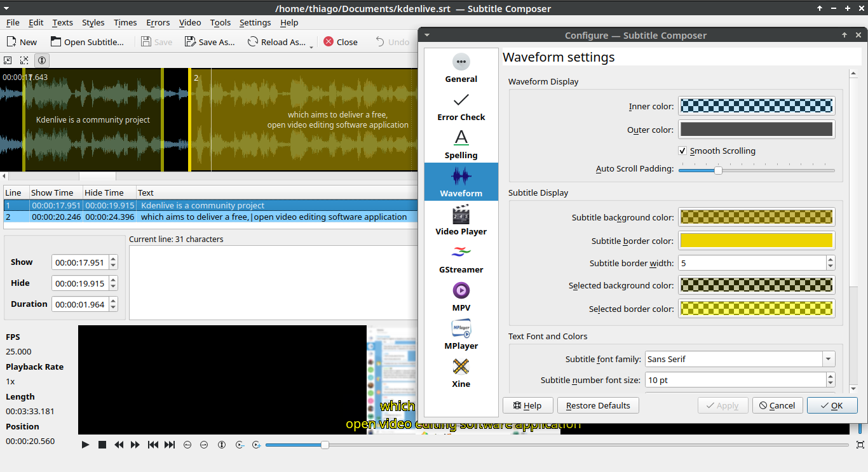Stop video playback

pos(102,445)
